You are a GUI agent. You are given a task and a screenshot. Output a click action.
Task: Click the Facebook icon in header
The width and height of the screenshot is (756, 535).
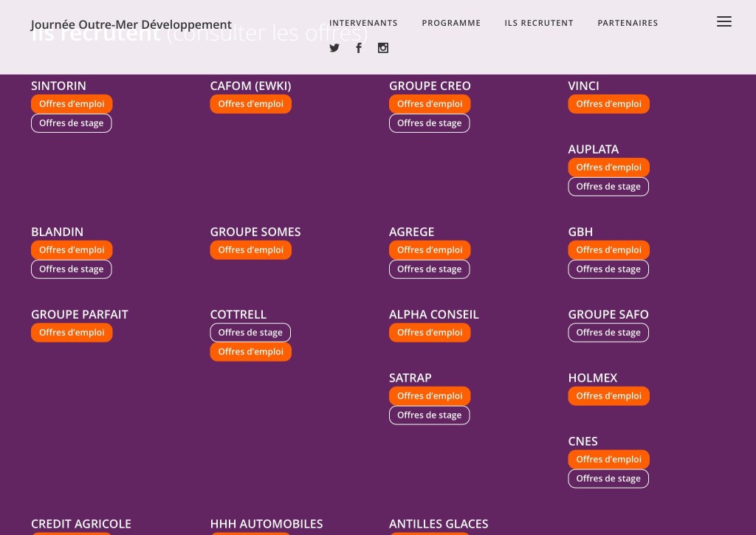pos(359,48)
